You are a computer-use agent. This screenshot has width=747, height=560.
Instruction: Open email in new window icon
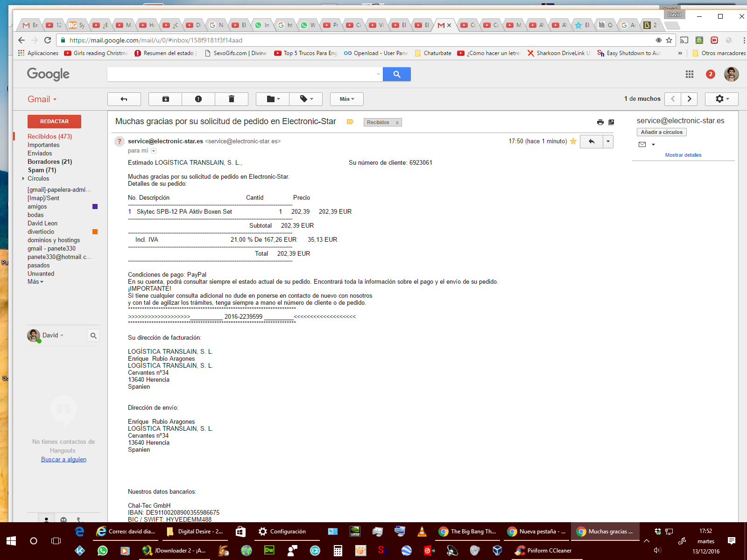click(x=611, y=122)
